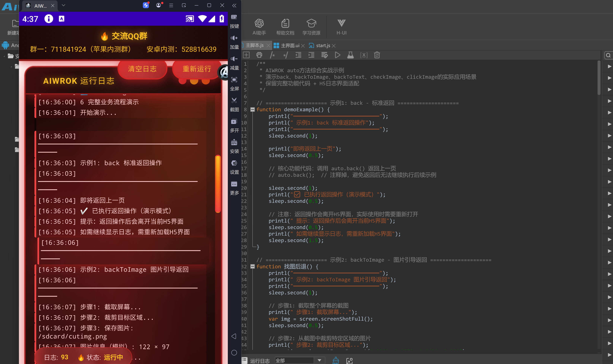Tap the cast icon in phone status bar
Viewport: 613px width, 364px height.
point(190,19)
